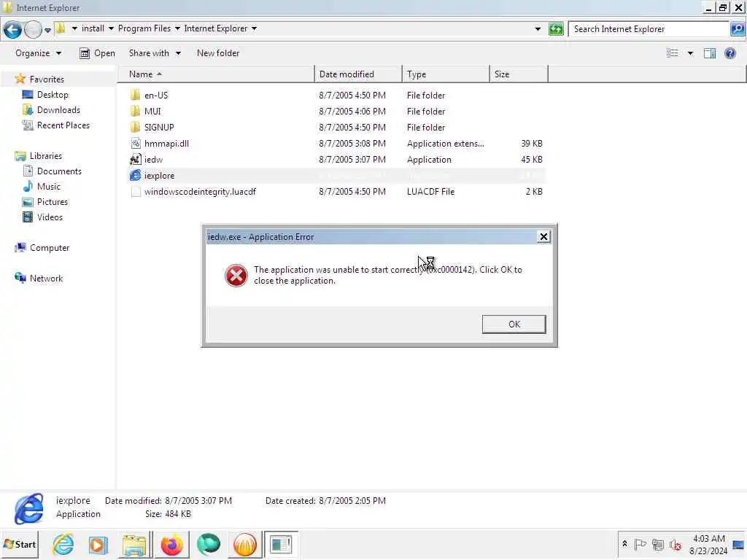Click the large iexplore icon in details pane
Image resolution: width=747 pixels, height=560 pixels.
tap(29, 508)
